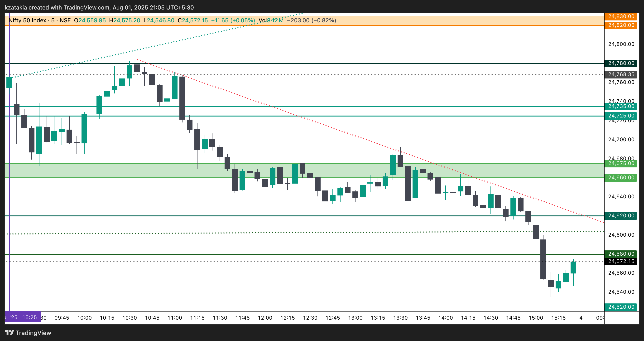This screenshot has height=341, width=644.
Task: Click the 24,768.35 gray price label
Action: 621,74
